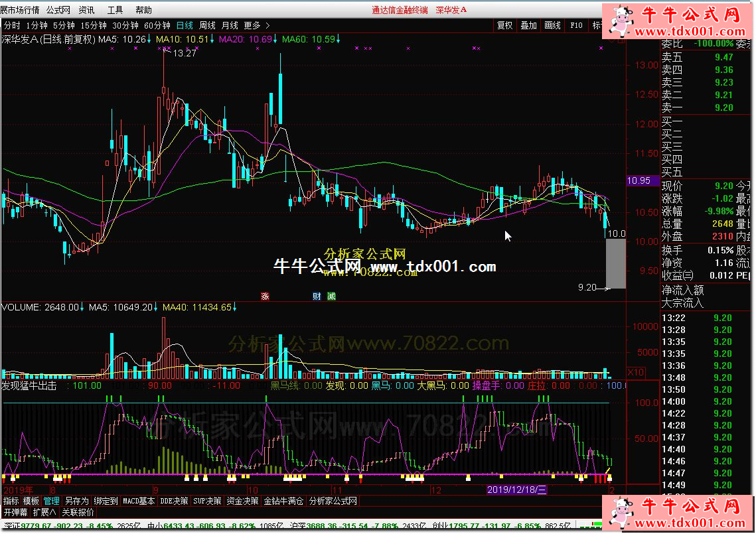Select the 分析家公式网 indicator template

pos(333,501)
